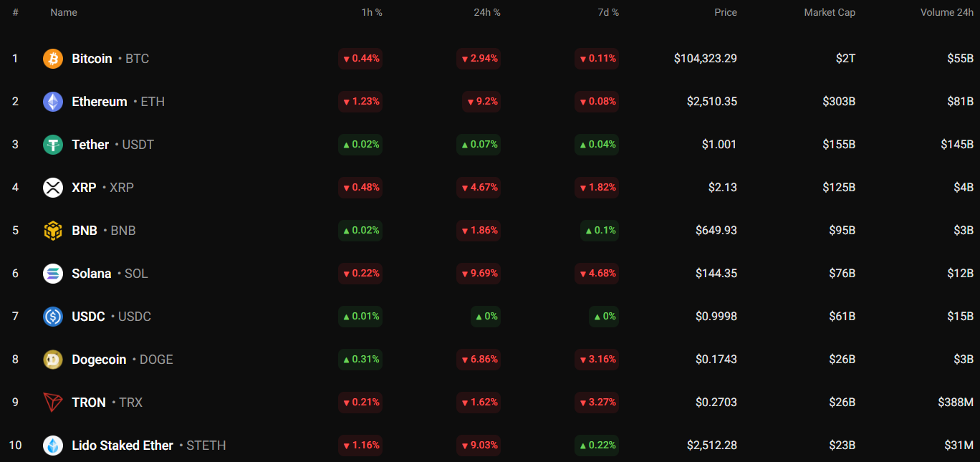Open the Bitcoin name link
Screen dimensions: 980x462
92,59
